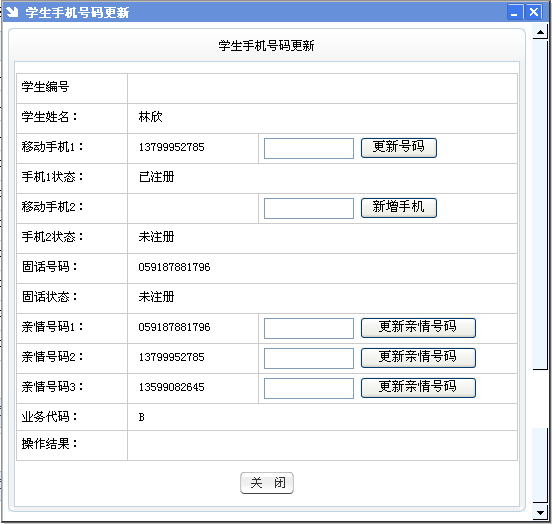Screen dimensions: 552x524
Task: Focus the 亲情号码3 input field
Action: pyautogui.click(x=309, y=388)
